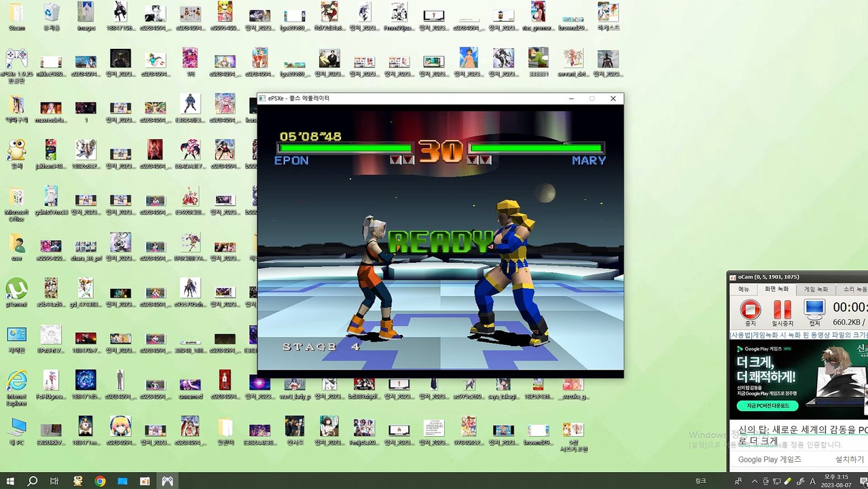Open the Recycle Bin desktop icon

click(51, 16)
